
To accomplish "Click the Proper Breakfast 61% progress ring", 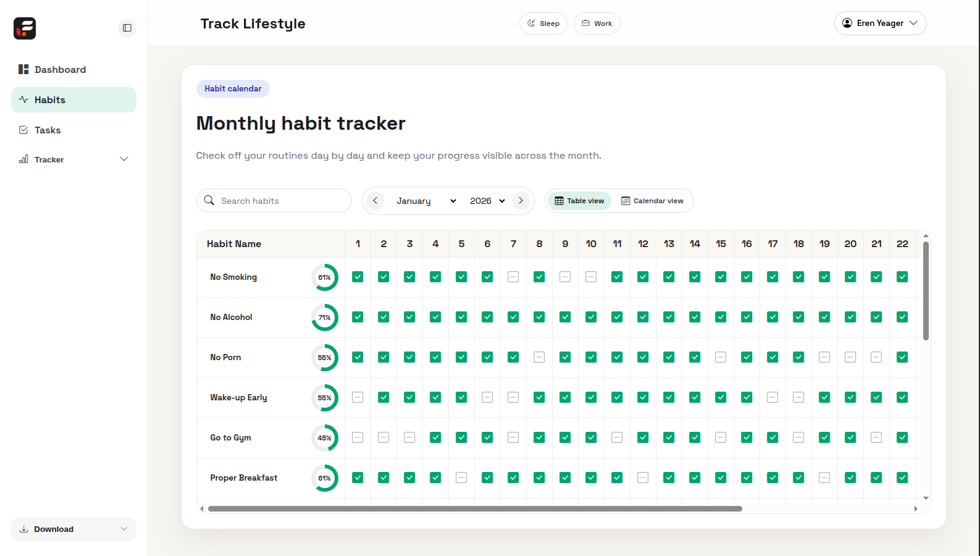I will (x=325, y=478).
